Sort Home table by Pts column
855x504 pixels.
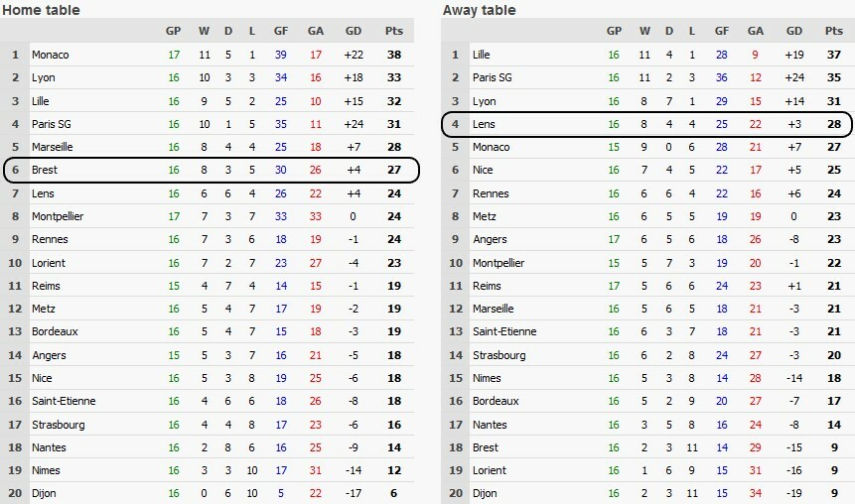393,31
